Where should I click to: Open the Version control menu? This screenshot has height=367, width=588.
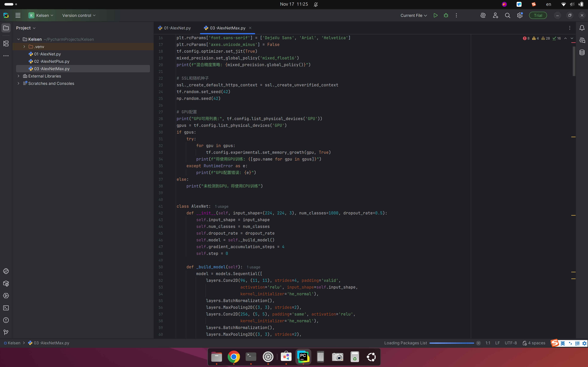pos(79,15)
